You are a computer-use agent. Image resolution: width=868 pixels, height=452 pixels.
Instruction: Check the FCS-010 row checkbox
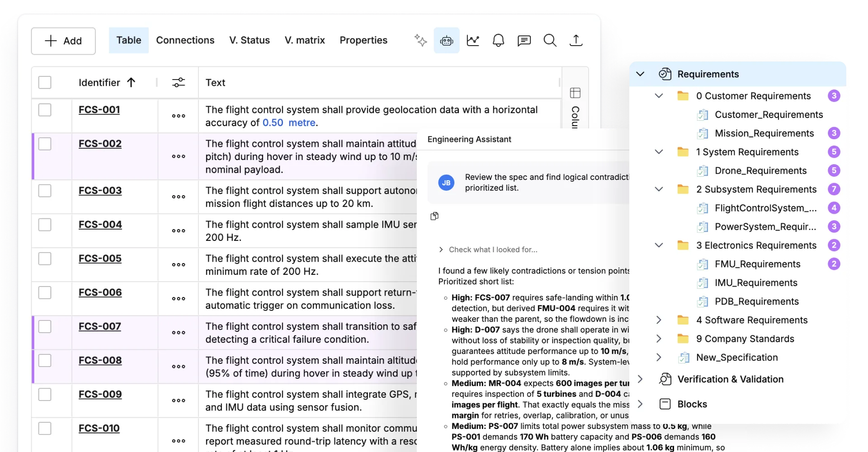coord(45,428)
